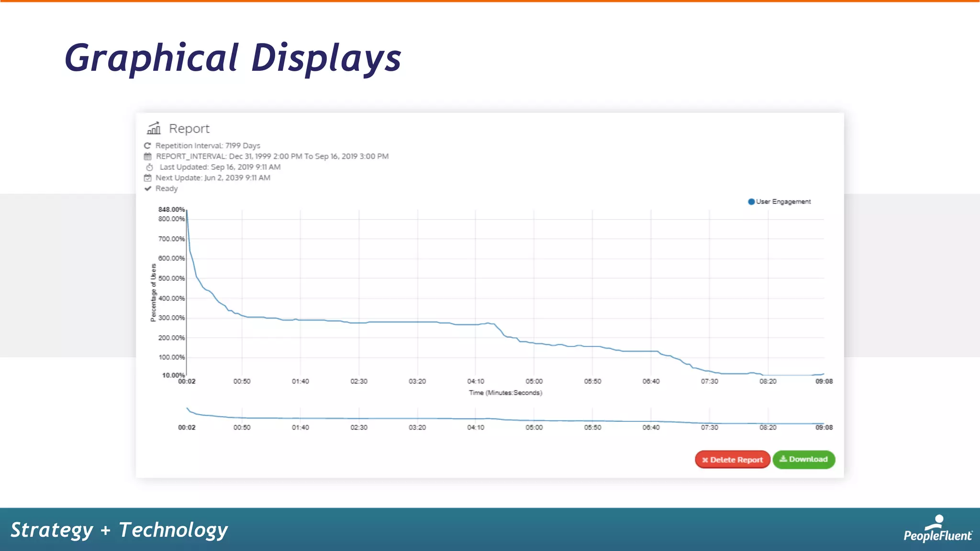Click the 500.00% y-axis label
Image resolution: width=980 pixels, height=551 pixels.
pyautogui.click(x=171, y=278)
